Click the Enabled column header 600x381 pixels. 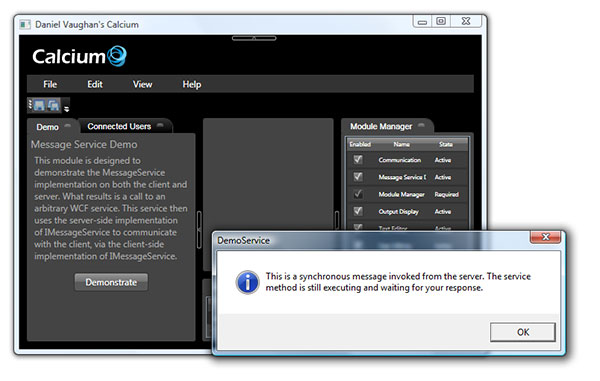360,144
